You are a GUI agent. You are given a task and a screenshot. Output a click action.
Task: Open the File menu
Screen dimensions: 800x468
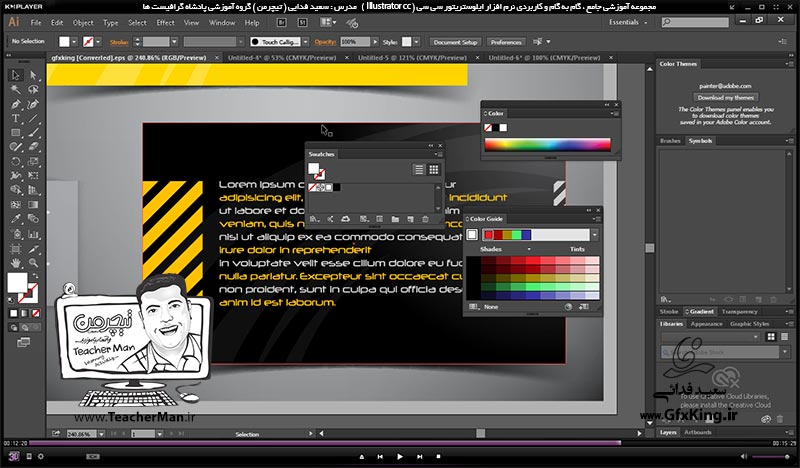[x=36, y=22]
